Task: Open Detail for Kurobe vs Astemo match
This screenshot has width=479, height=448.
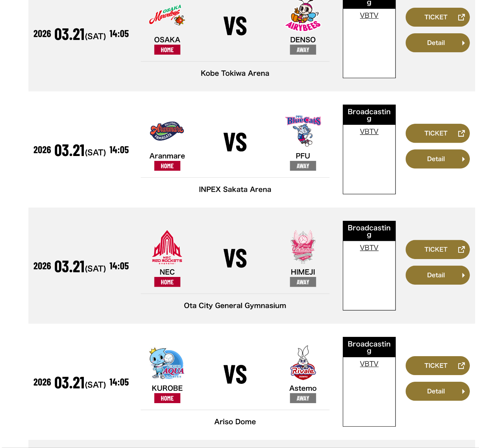Action: (437, 391)
